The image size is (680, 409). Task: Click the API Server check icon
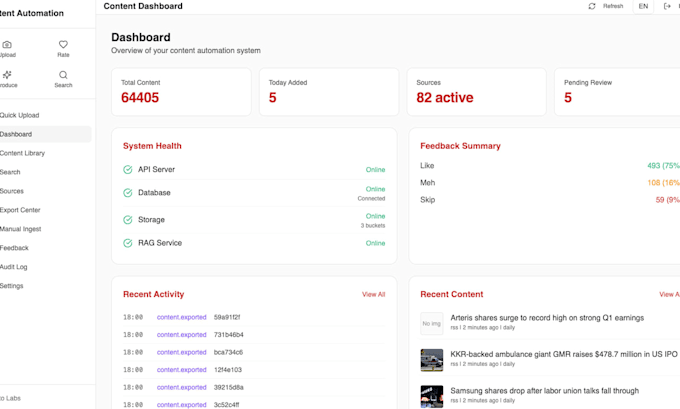[x=128, y=170]
